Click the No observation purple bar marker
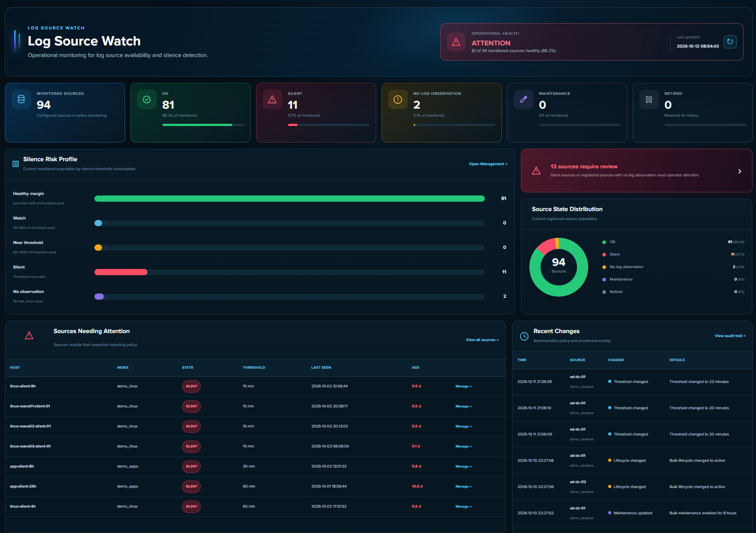This screenshot has height=533, width=756. pyautogui.click(x=99, y=297)
